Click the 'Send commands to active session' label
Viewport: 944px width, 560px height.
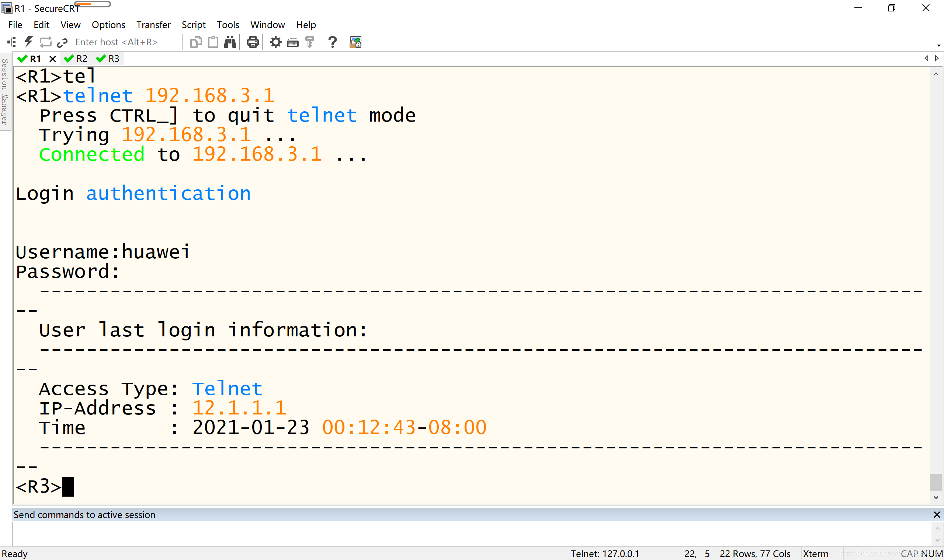pos(84,514)
